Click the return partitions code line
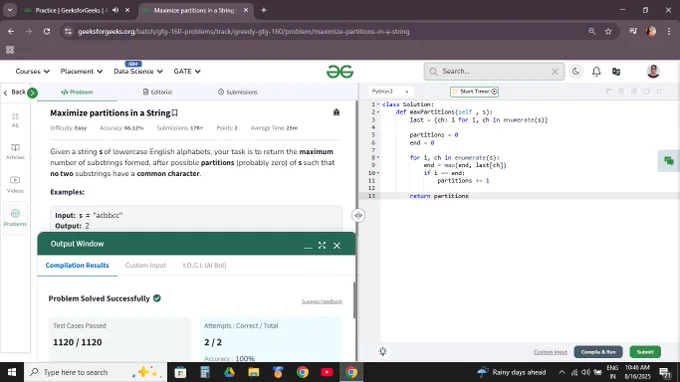680x382 pixels. coord(438,196)
